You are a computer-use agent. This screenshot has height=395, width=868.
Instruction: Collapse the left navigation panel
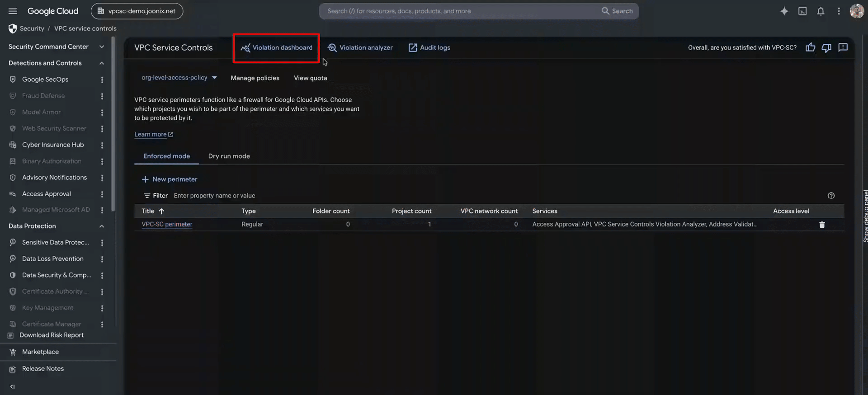coord(12,387)
